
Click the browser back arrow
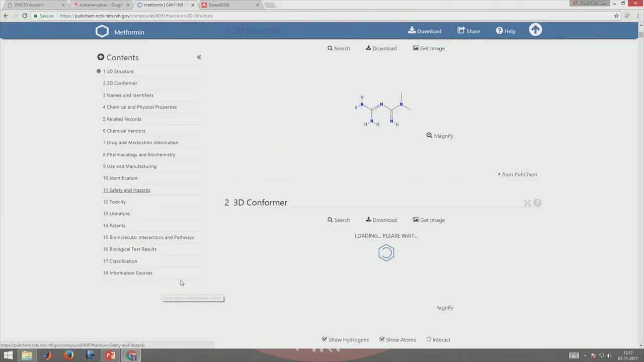(x=6, y=16)
